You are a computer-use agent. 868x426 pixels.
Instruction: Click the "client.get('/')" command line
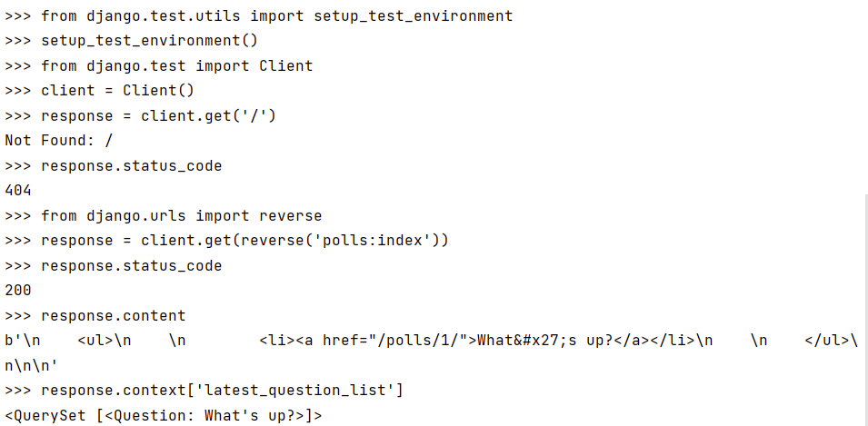click(158, 116)
